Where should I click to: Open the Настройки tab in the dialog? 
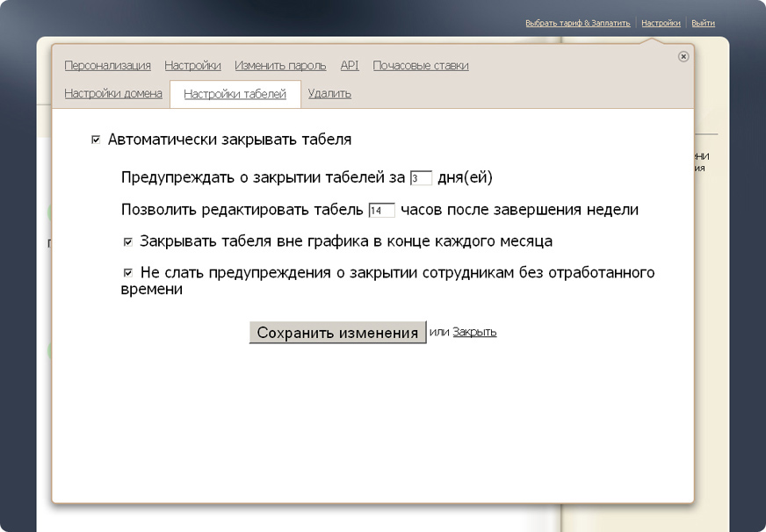pyautogui.click(x=193, y=65)
